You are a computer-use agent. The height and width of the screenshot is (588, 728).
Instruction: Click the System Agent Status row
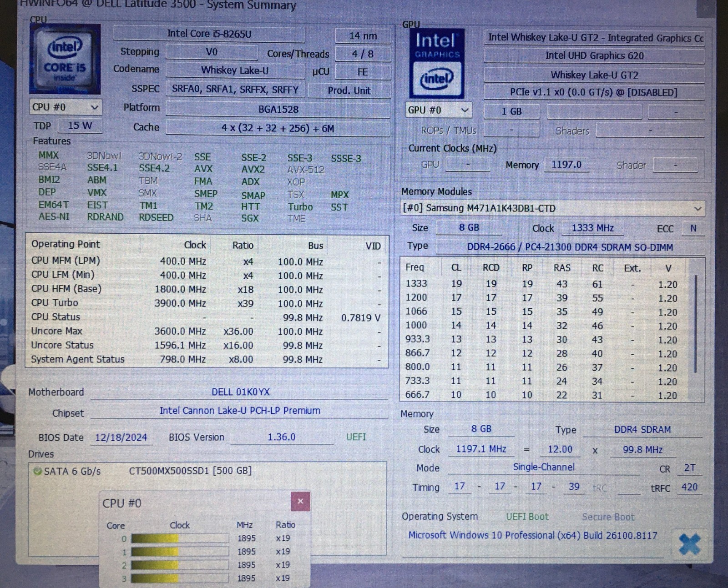pos(207,359)
